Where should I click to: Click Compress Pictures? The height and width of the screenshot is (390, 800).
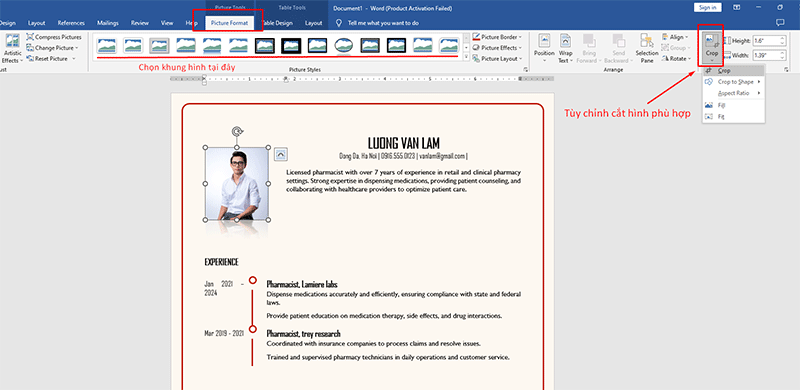click(x=54, y=37)
